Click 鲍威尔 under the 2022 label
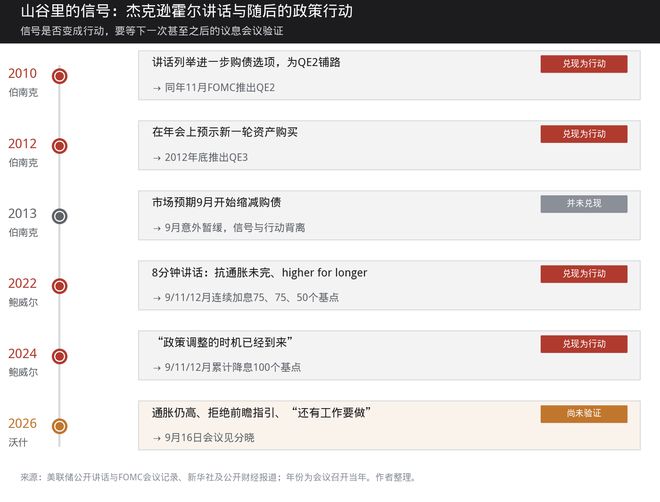 [x=23, y=302]
